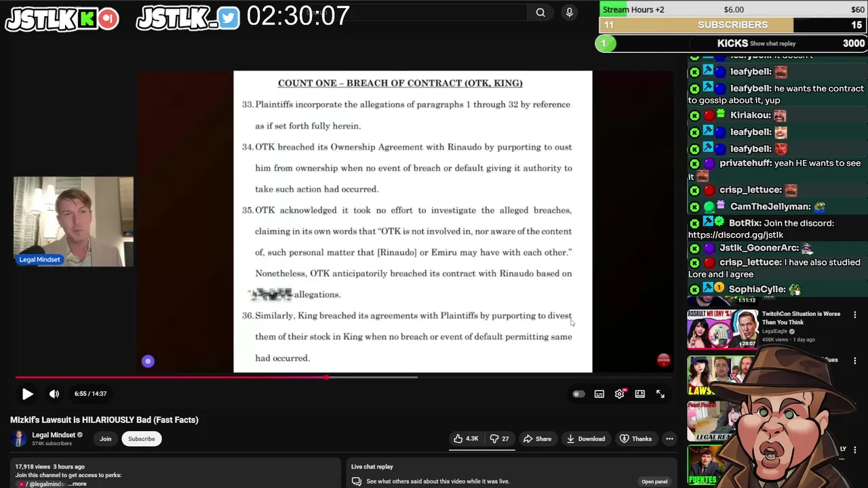868x488 pixels.
Task: Click the 02:30:07 stream timer
Action: [298, 16]
